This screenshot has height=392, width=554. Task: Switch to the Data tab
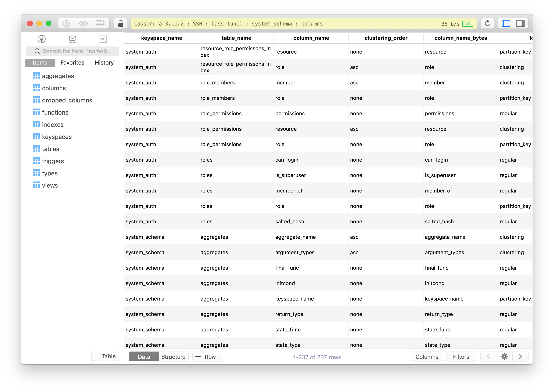(144, 357)
